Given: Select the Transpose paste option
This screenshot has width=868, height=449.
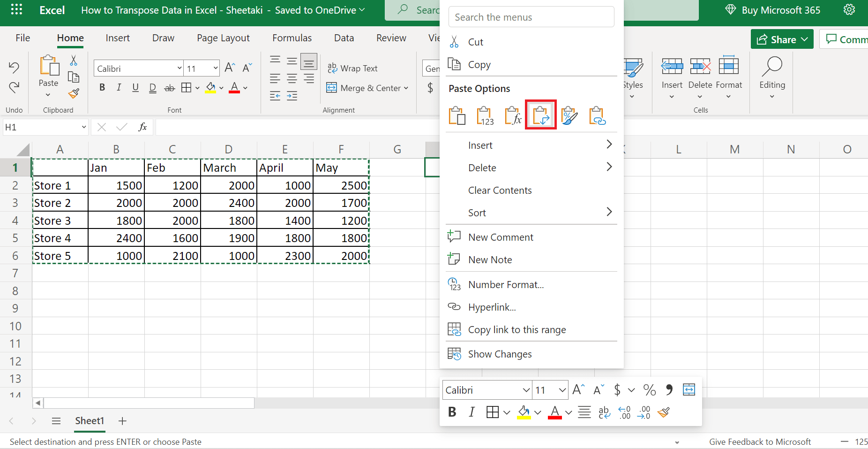Looking at the screenshot, I should click(541, 115).
